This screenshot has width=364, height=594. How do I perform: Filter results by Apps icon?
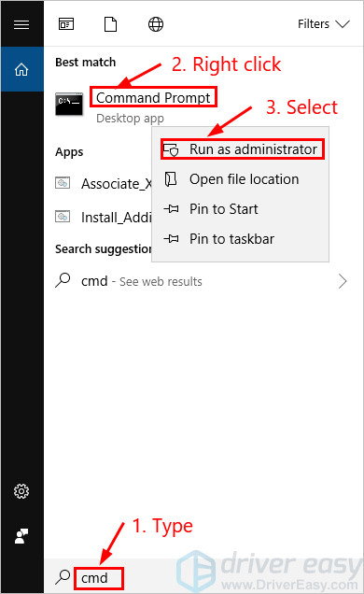[x=66, y=24]
